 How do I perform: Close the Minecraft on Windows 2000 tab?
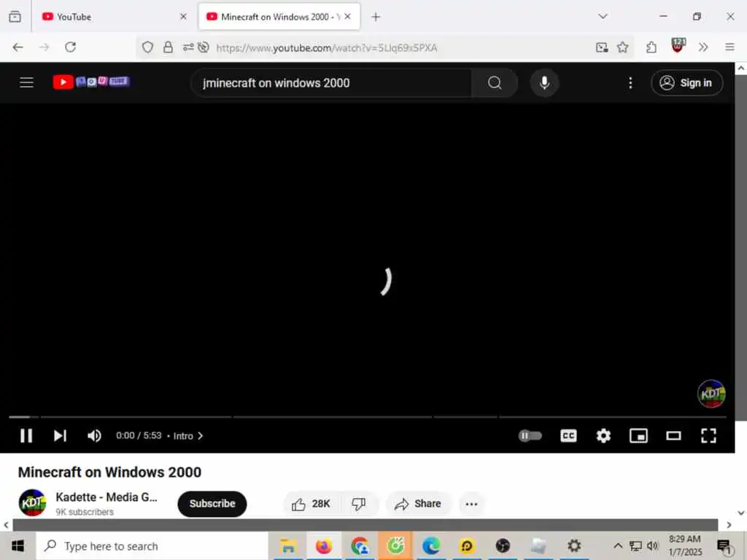pyautogui.click(x=348, y=17)
